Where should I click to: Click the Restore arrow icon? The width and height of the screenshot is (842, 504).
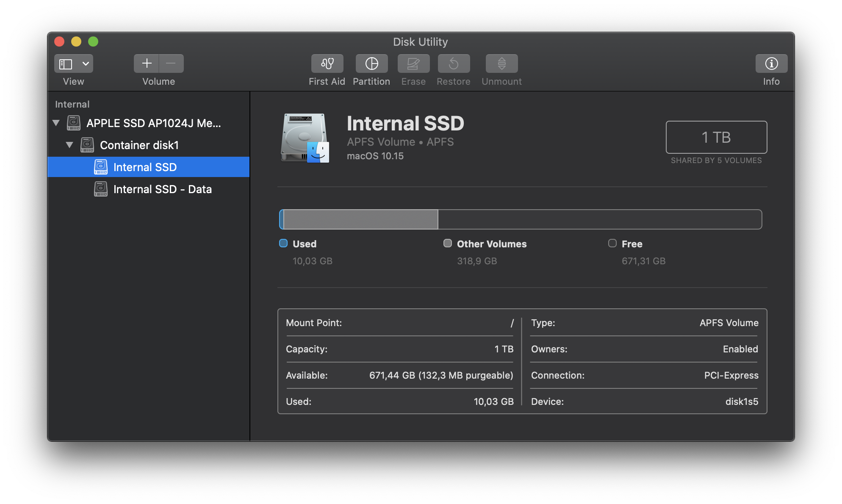[x=454, y=64]
